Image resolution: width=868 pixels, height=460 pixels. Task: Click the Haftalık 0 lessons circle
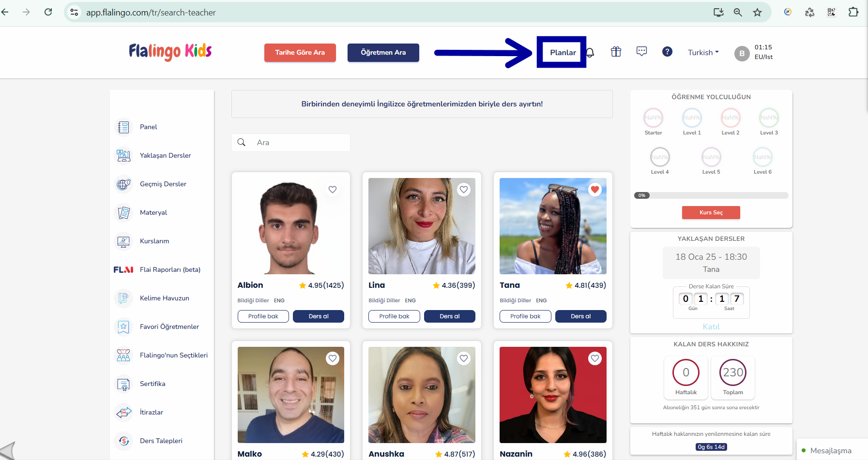click(686, 372)
